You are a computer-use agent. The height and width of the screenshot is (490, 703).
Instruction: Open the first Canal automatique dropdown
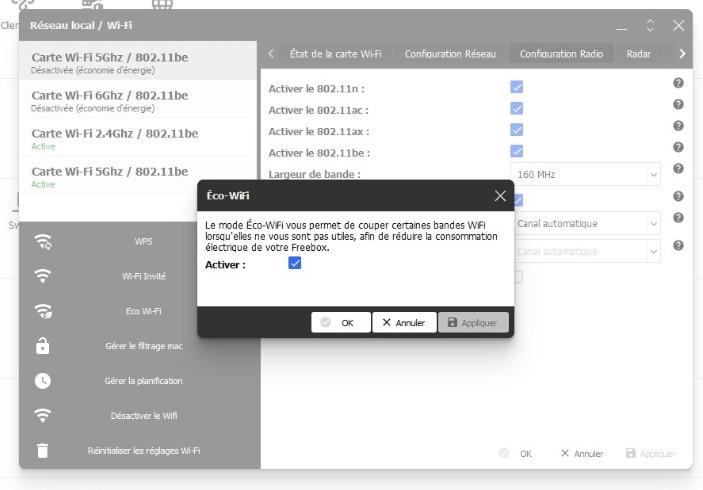tap(587, 223)
